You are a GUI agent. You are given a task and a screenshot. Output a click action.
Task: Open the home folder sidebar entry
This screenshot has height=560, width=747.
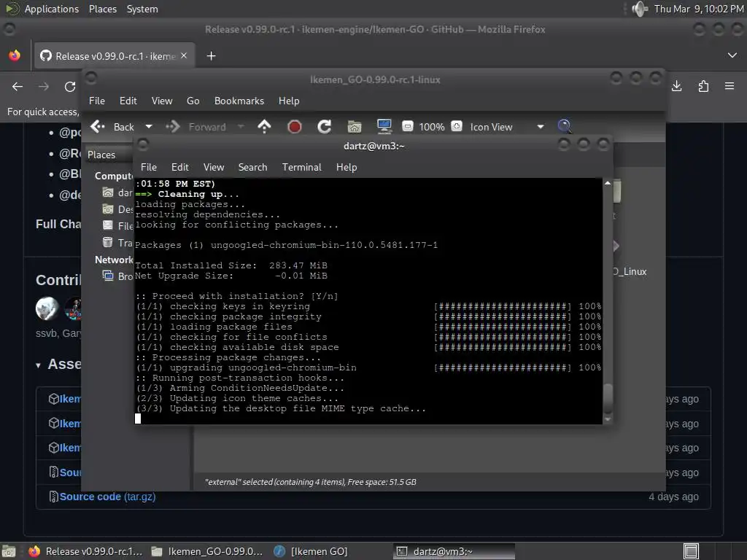coord(117,192)
